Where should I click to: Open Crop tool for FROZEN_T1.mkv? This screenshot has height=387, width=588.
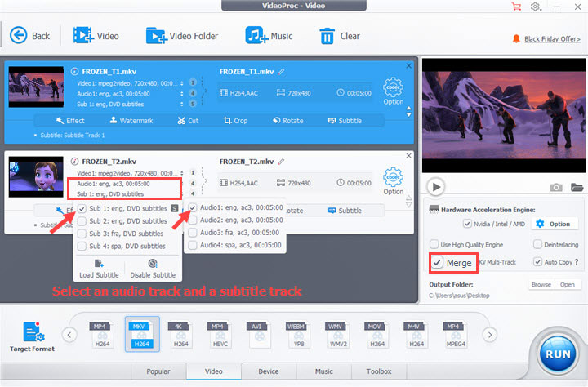(x=235, y=121)
